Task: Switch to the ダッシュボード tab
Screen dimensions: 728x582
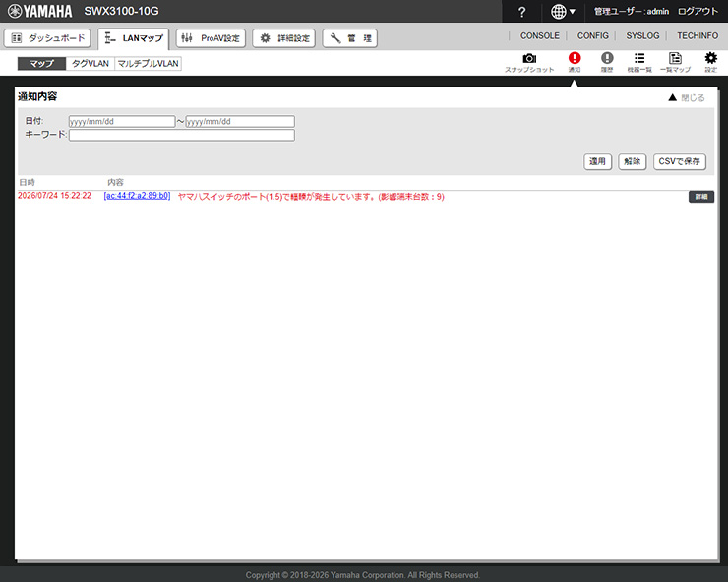Action: pyautogui.click(x=47, y=38)
